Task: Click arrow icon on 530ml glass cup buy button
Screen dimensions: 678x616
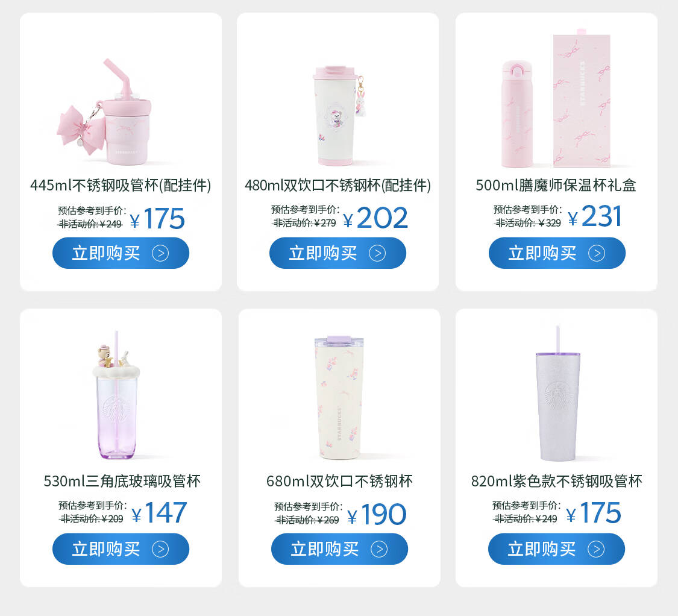Action: tap(160, 549)
